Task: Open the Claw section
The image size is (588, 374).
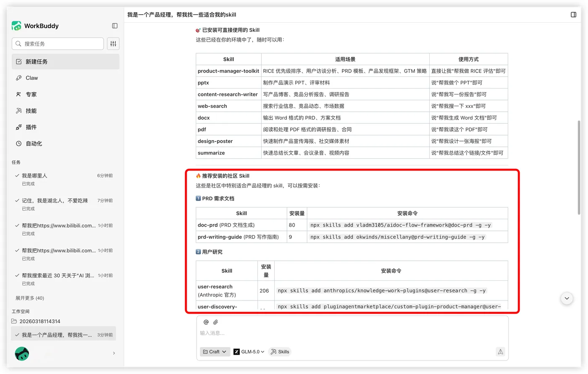Action: 66,78
